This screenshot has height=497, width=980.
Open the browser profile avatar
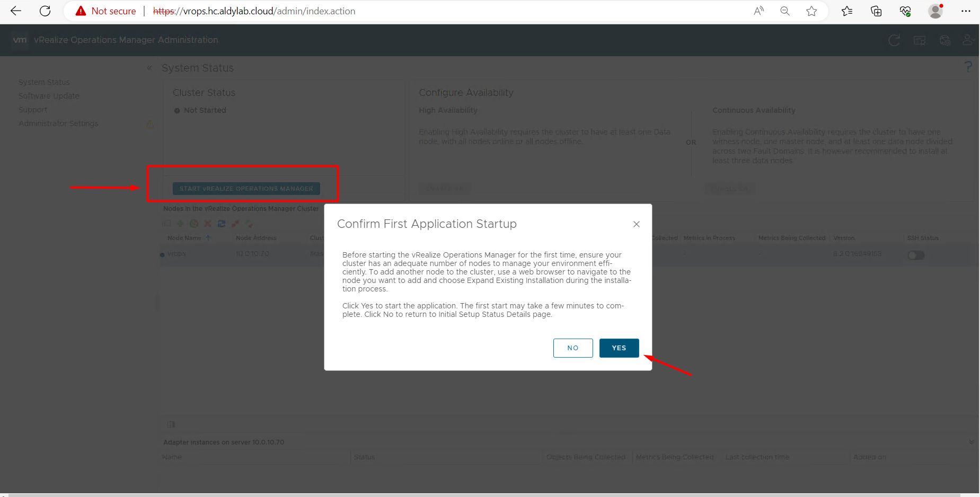(x=935, y=11)
